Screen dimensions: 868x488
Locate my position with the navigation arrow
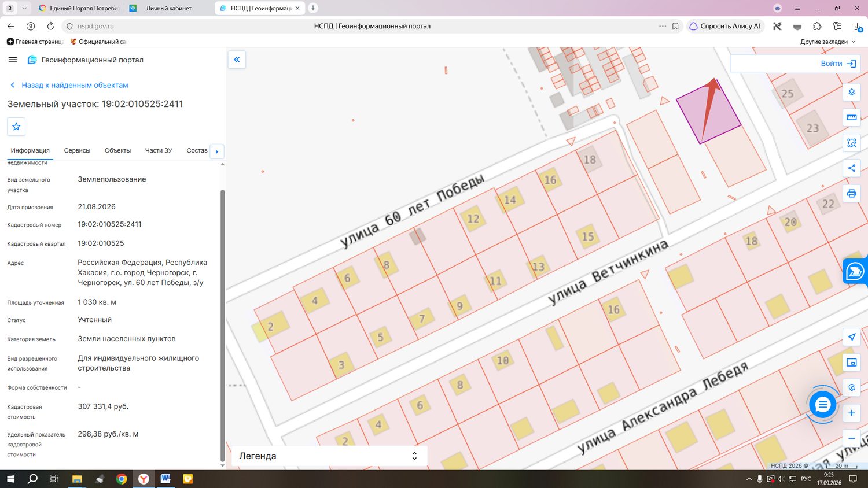(851, 337)
